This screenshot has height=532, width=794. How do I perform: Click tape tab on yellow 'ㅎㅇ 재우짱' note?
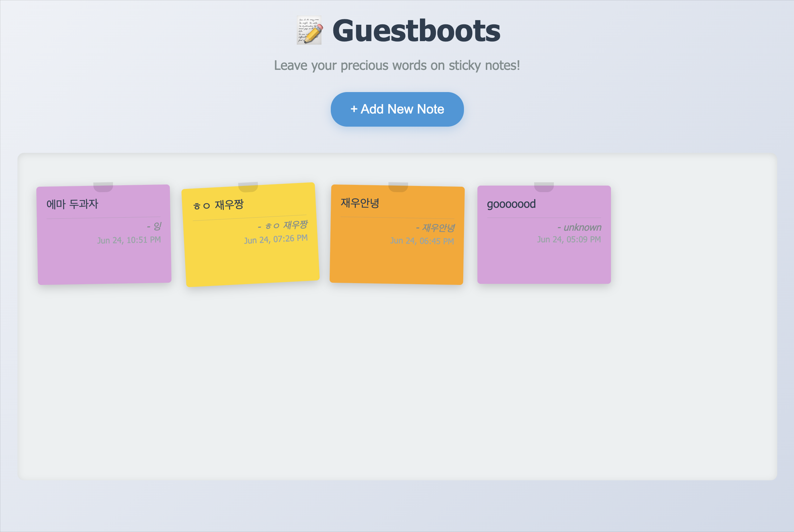coord(248,187)
